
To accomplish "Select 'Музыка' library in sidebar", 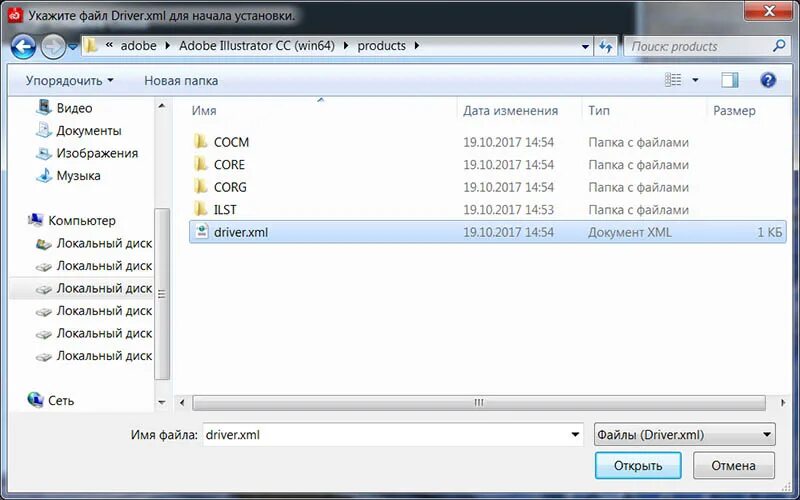I will pos(78,176).
